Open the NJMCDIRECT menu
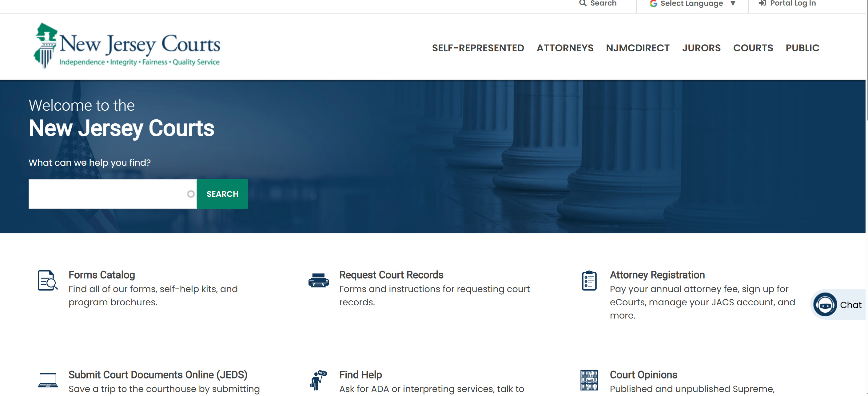This screenshot has width=868, height=396. [638, 48]
